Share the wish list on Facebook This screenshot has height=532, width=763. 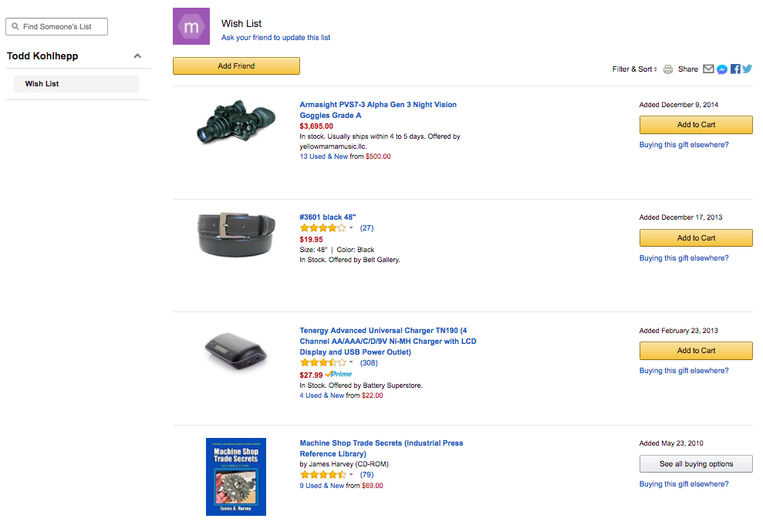734,69
